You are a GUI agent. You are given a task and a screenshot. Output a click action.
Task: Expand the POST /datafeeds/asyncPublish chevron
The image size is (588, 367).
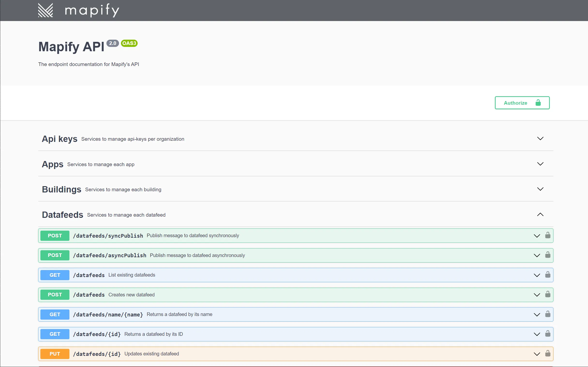pos(536,256)
